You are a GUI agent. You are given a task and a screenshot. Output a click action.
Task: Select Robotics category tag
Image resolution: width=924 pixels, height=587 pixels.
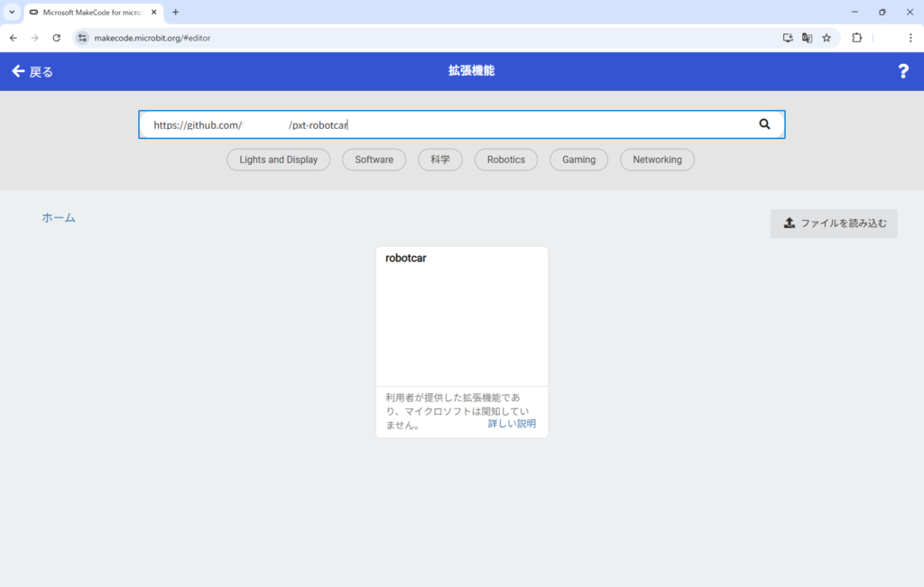(505, 160)
